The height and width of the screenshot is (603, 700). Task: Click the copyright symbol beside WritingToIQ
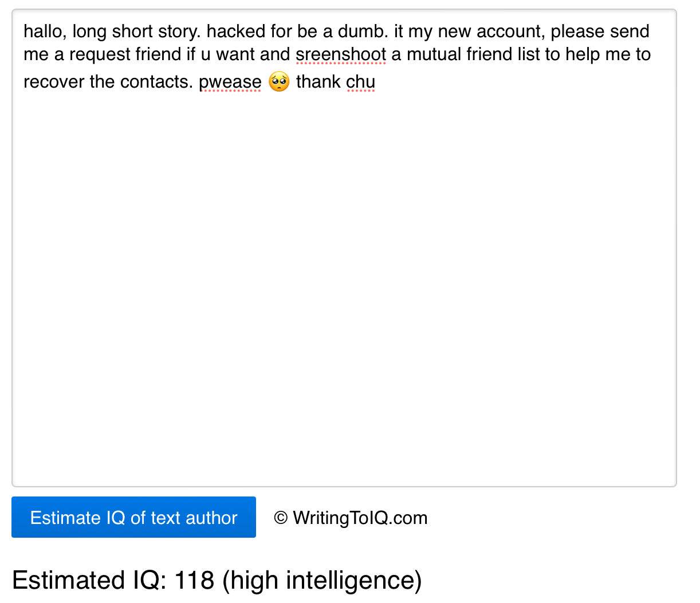[281, 518]
